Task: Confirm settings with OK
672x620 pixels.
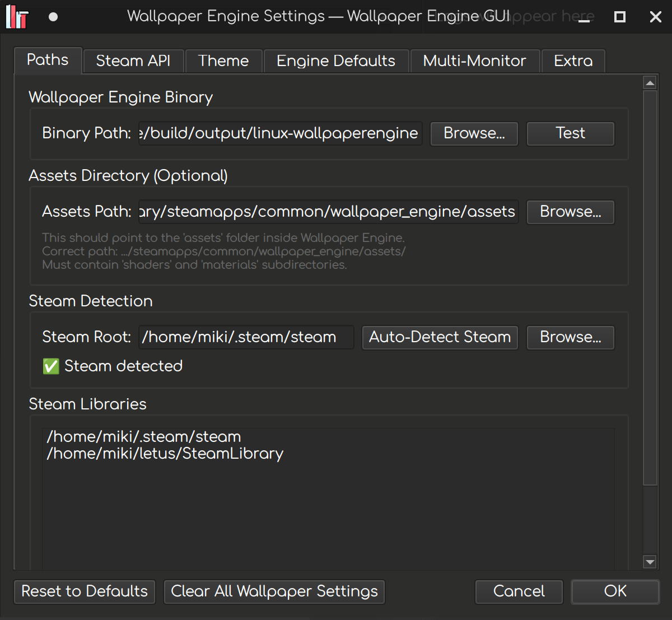Action: coord(615,591)
